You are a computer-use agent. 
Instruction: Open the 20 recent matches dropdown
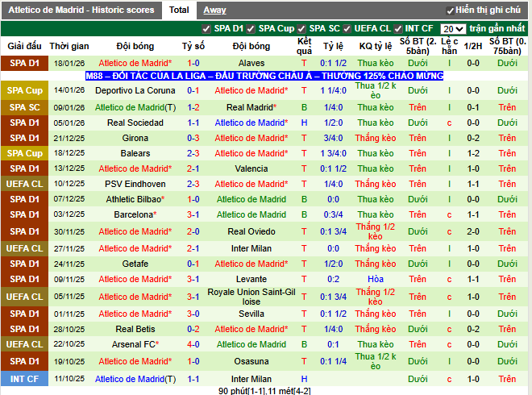(x=453, y=29)
